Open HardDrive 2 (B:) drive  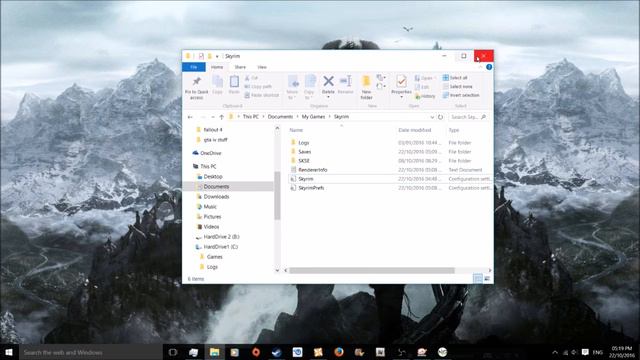pyautogui.click(x=221, y=237)
